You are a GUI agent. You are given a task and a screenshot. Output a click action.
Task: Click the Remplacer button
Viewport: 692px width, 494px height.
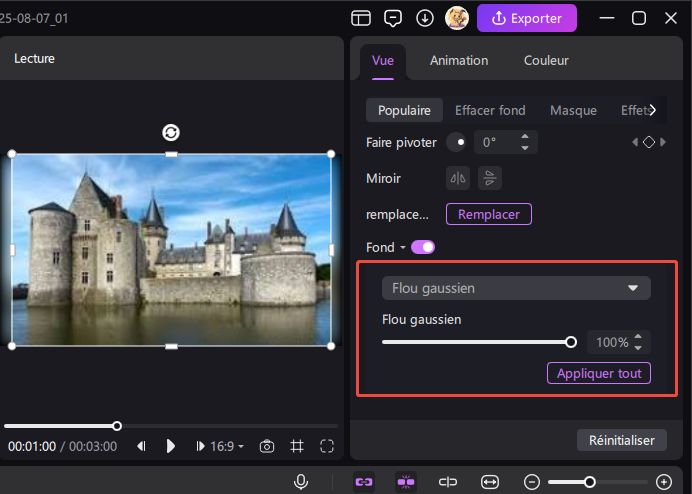(489, 214)
